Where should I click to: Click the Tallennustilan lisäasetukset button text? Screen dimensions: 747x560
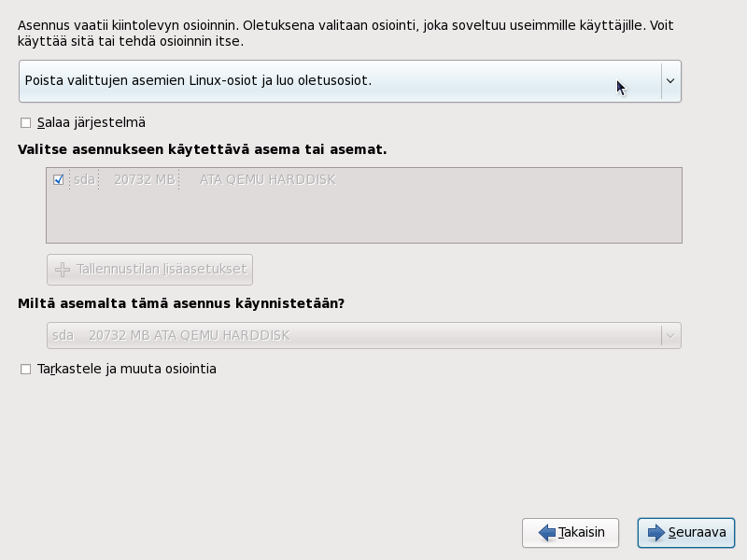(x=162, y=270)
